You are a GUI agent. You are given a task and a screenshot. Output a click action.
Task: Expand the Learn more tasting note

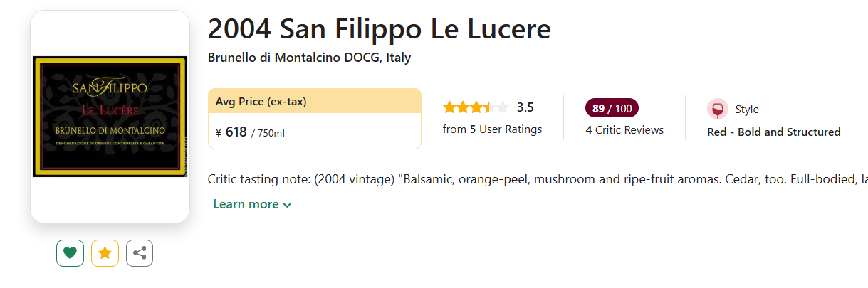point(246,204)
